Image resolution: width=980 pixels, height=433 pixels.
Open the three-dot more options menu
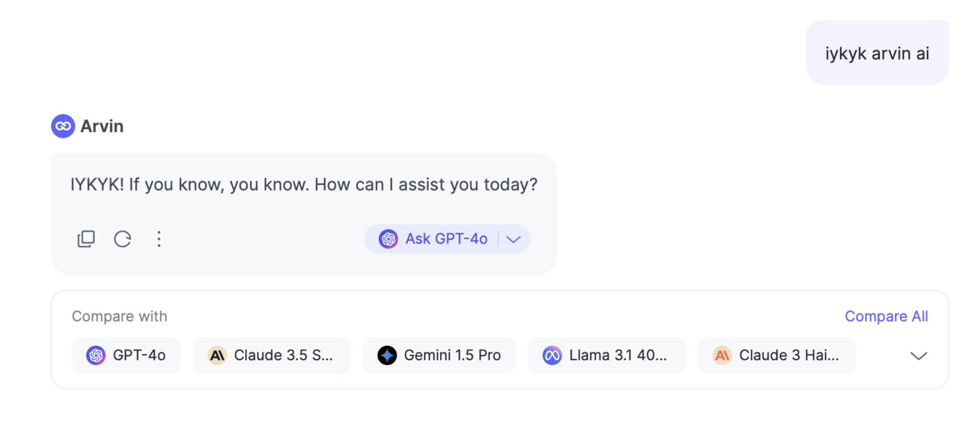[159, 238]
